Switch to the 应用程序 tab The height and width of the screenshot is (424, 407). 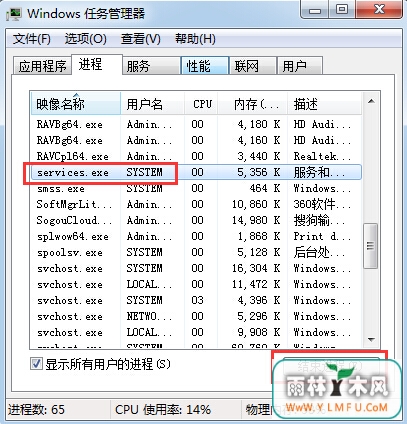(x=42, y=66)
